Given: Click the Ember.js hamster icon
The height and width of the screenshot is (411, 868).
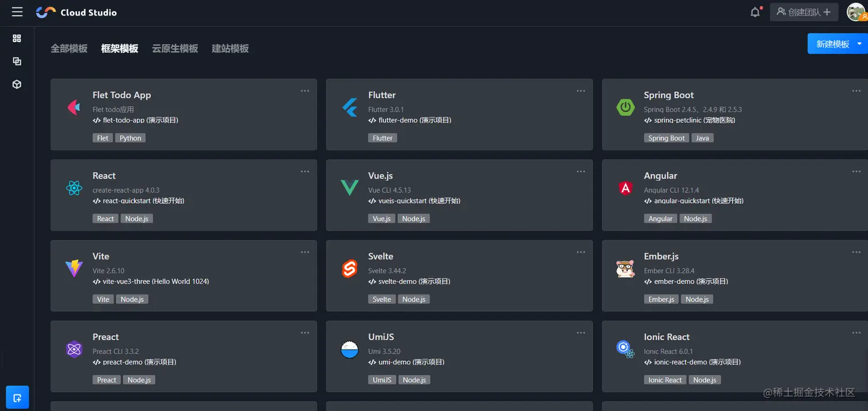Looking at the screenshot, I should pos(625,268).
